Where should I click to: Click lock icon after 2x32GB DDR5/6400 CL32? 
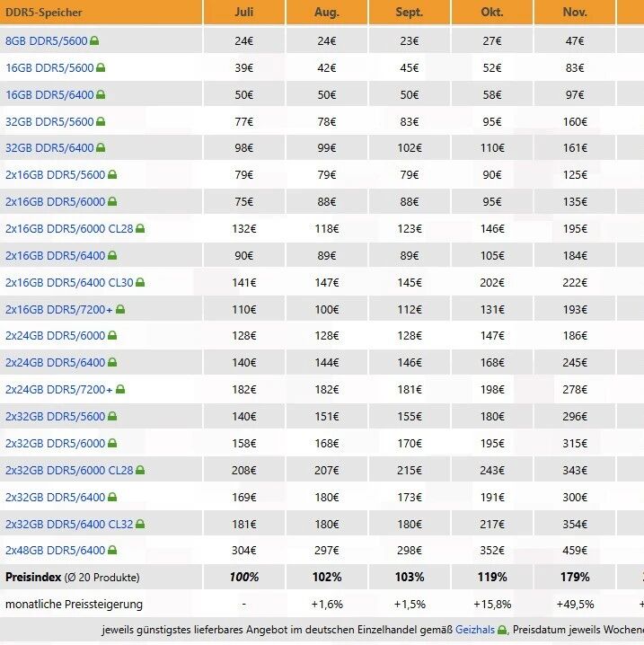pos(140,524)
